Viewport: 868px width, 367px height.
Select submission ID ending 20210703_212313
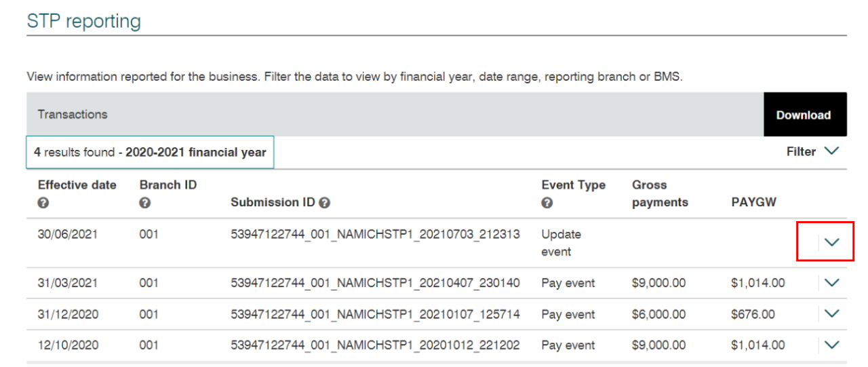[375, 234]
